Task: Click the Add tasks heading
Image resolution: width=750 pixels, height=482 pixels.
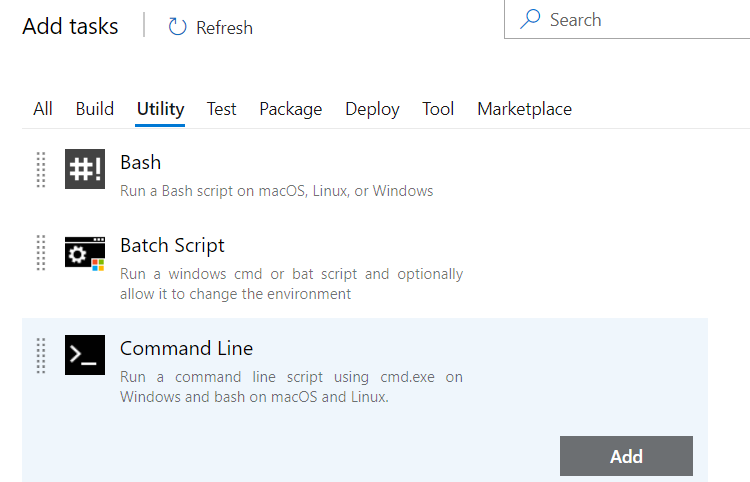Action: point(70,26)
